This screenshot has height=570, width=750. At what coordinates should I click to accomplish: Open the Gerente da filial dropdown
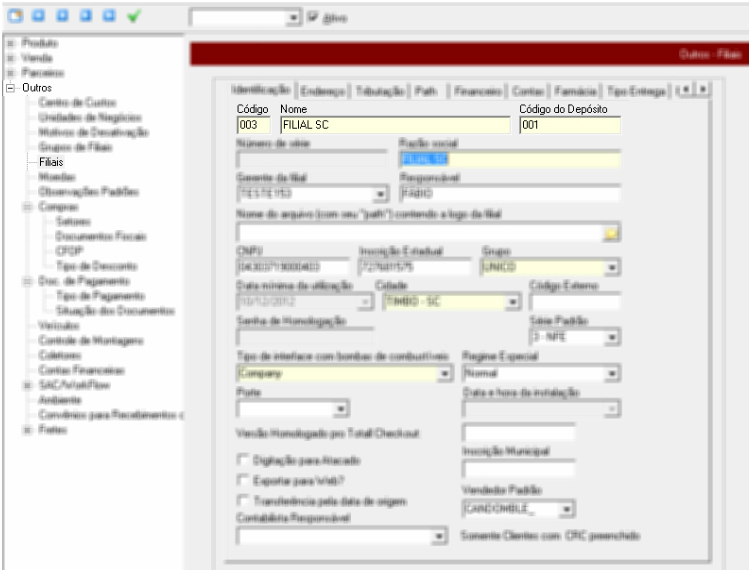point(380,194)
